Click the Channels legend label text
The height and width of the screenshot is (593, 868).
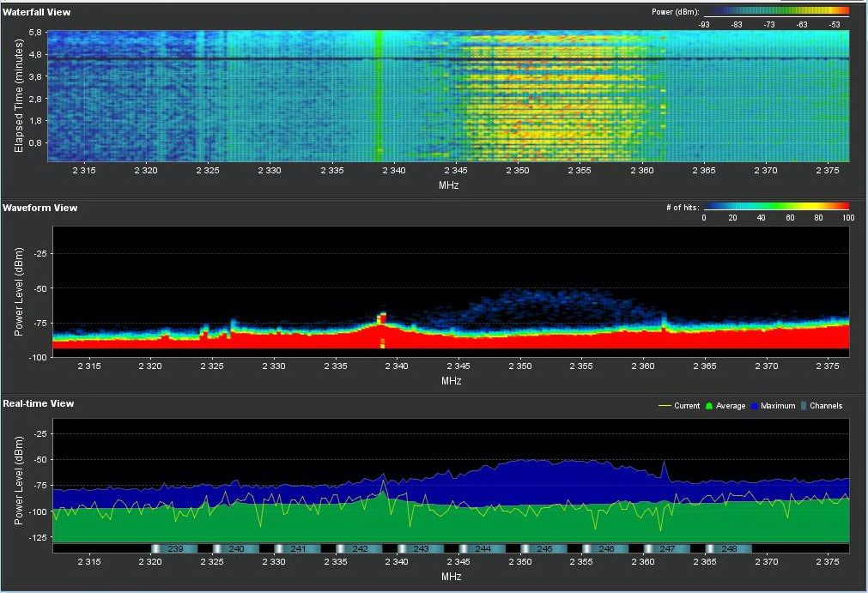click(x=826, y=406)
